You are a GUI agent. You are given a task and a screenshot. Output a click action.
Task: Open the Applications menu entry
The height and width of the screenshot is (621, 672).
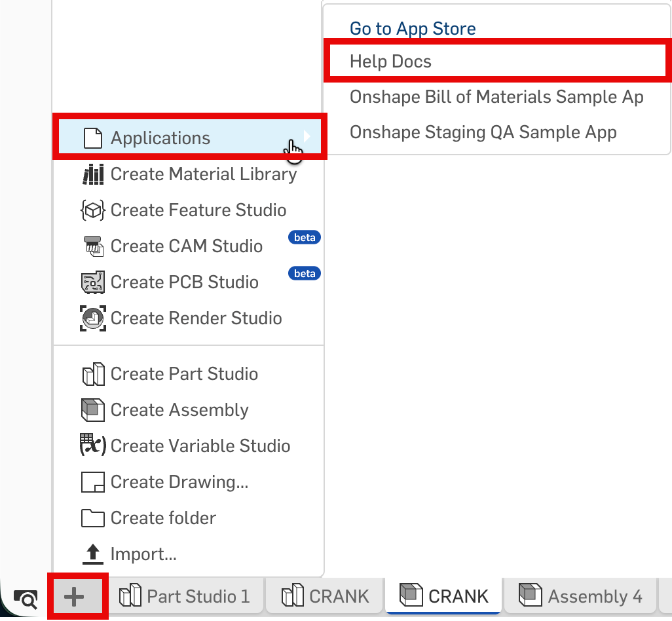189,136
